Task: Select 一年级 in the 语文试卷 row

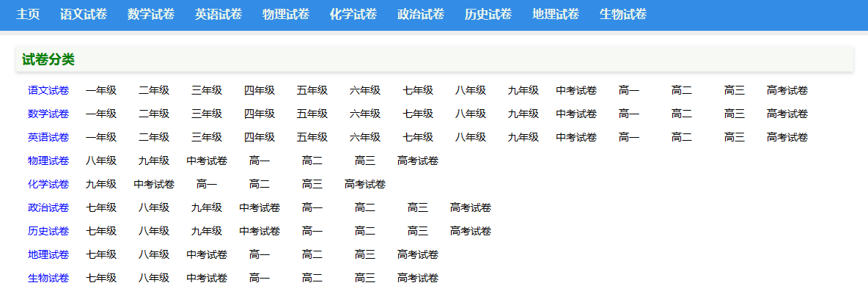Action: [x=101, y=91]
